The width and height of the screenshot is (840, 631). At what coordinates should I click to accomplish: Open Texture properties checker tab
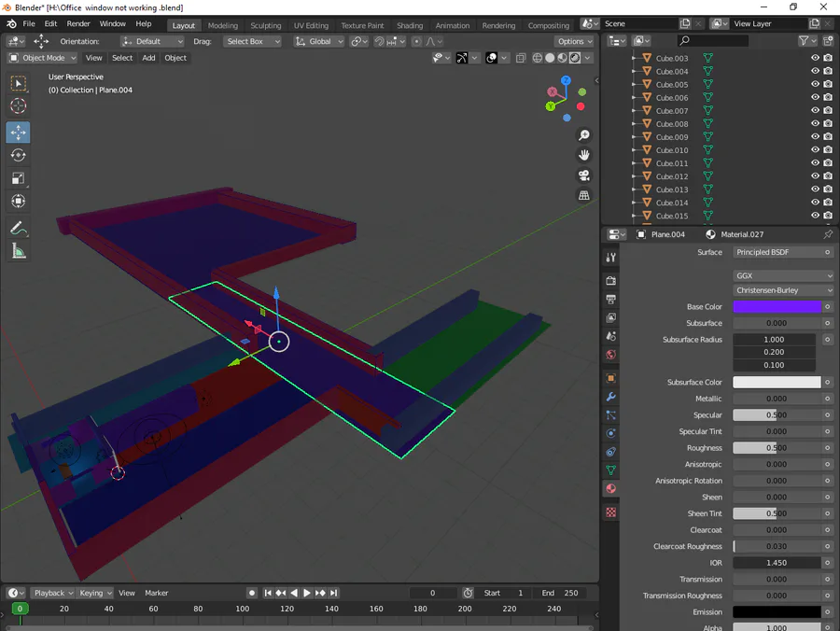point(610,512)
